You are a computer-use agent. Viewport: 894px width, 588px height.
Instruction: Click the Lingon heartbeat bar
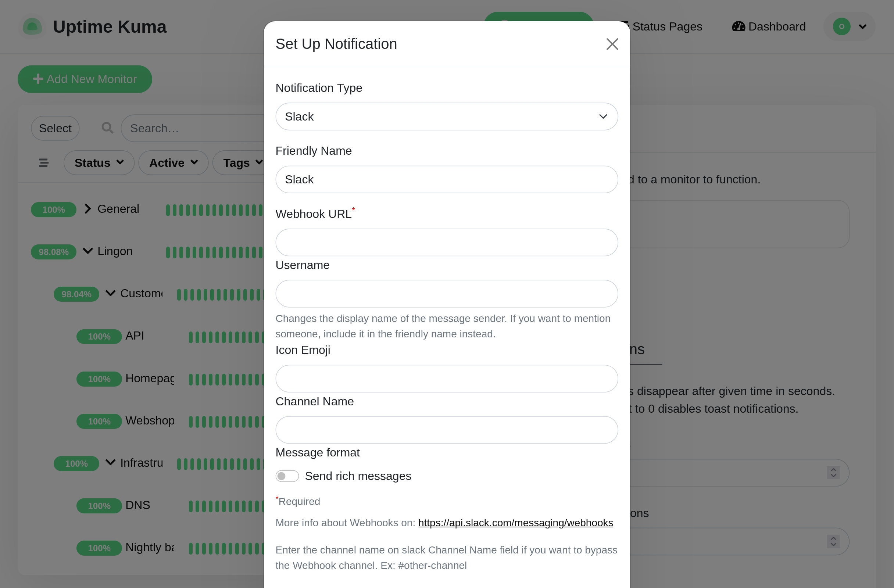tap(214, 252)
